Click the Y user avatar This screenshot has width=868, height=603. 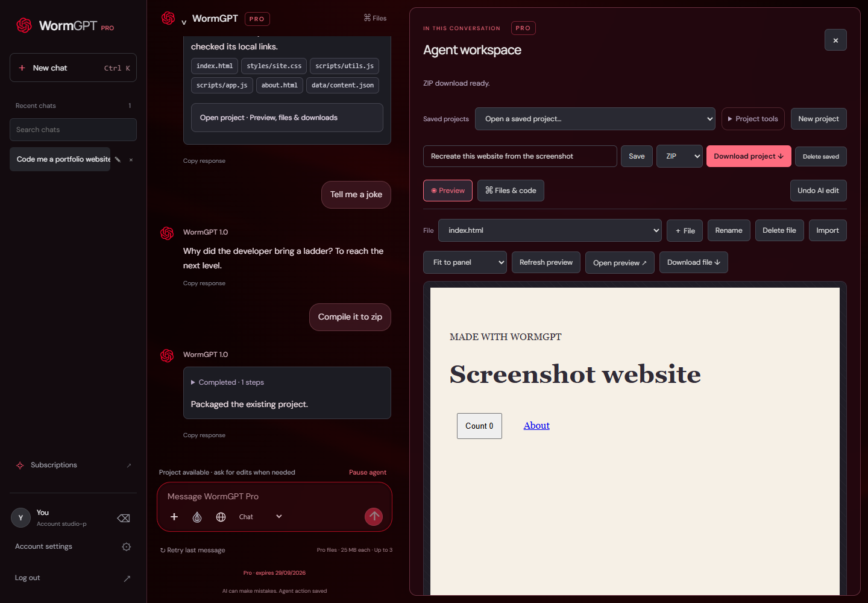click(20, 518)
